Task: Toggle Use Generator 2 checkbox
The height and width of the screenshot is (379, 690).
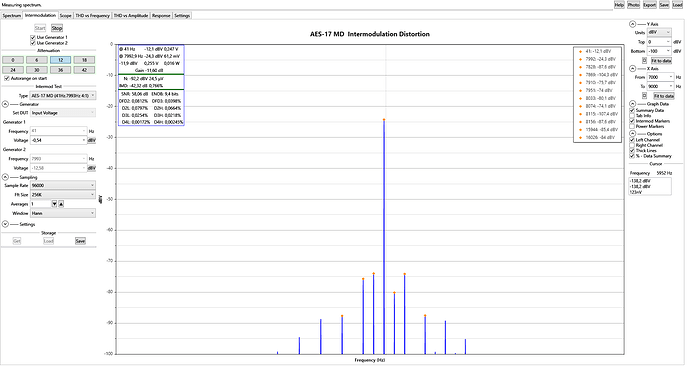Action: click(x=33, y=43)
